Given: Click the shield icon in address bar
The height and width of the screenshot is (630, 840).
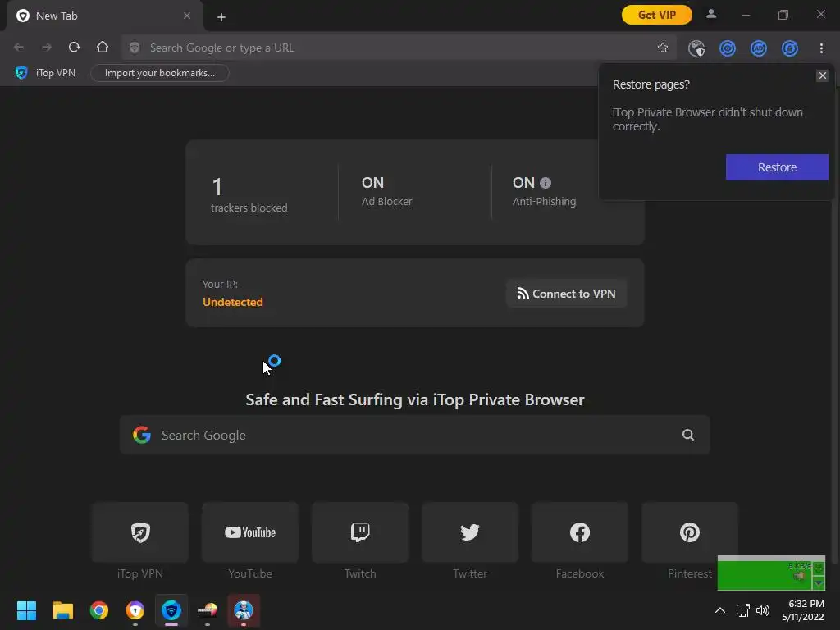Looking at the screenshot, I should click(135, 48).
